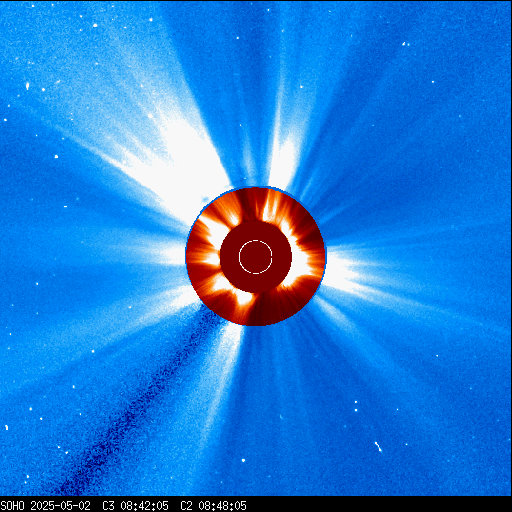Select the 2025-05-02 date text
The height and width of the screenshot is (512, 512).
(61, 506)
